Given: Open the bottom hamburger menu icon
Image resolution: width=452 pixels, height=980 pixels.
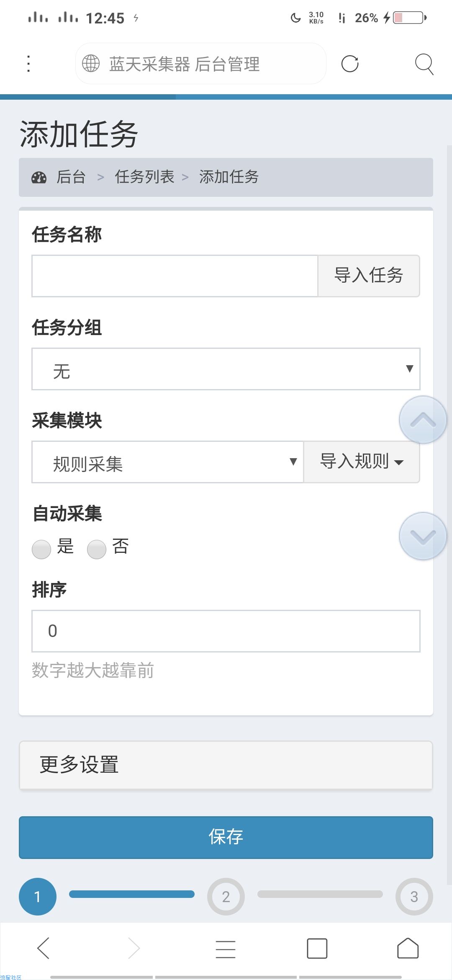Looking at the screenshot, I should (226, 949).
